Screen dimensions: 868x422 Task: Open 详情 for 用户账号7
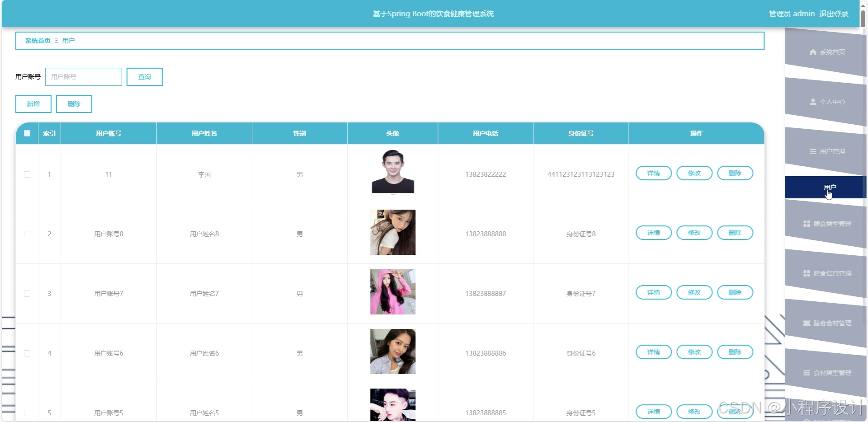coord(654,292)
